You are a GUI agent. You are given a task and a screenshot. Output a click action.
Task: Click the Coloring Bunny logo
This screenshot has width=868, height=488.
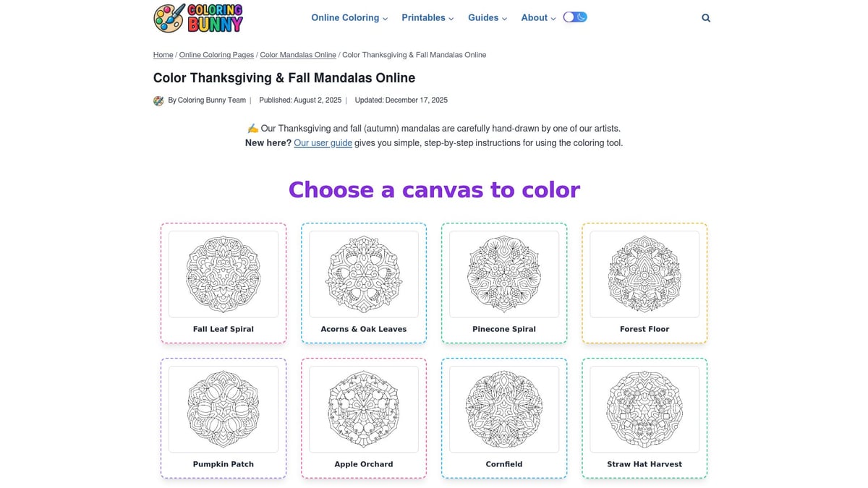[197, 18]
